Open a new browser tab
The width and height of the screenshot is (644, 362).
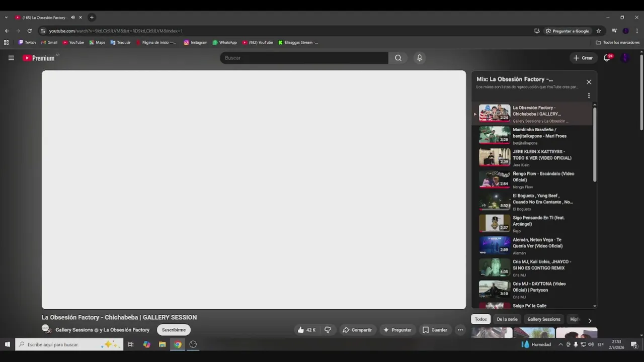(x=92, y=18)
